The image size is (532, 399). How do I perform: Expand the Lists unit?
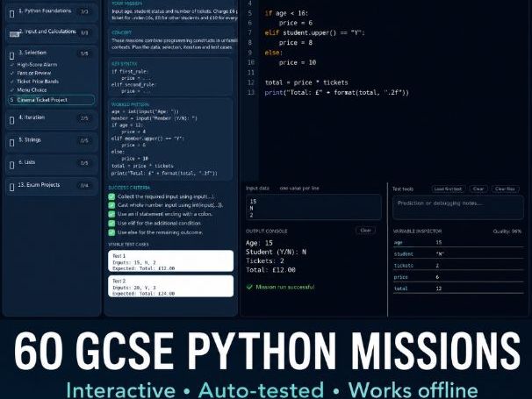coord(52,163)
